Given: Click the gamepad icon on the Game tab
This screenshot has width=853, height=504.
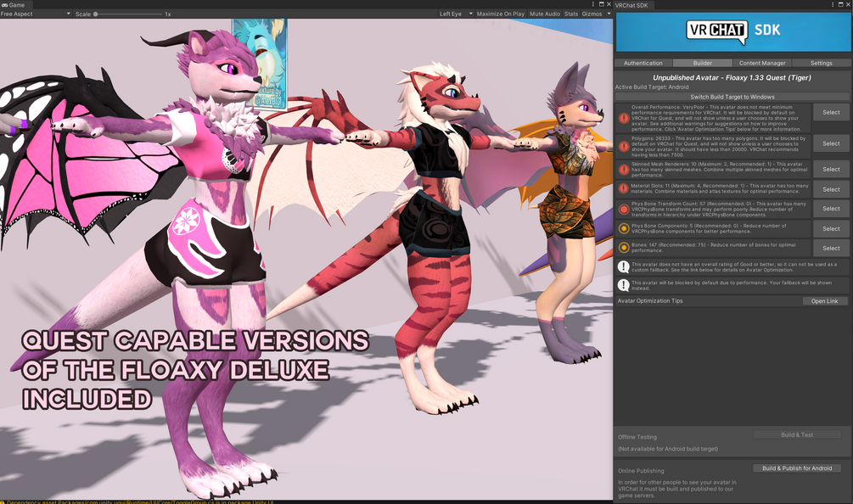Looking at the screenshot, I should [x=4, y=5].
